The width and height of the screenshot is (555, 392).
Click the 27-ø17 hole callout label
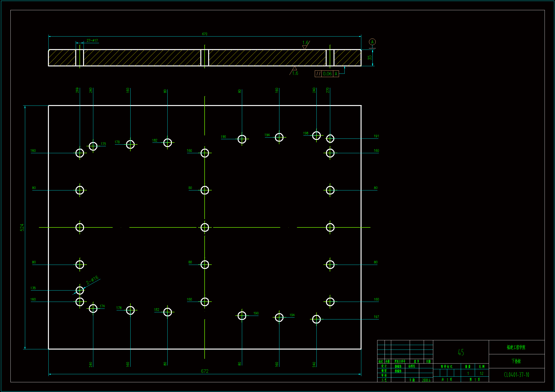pos(92,41)
